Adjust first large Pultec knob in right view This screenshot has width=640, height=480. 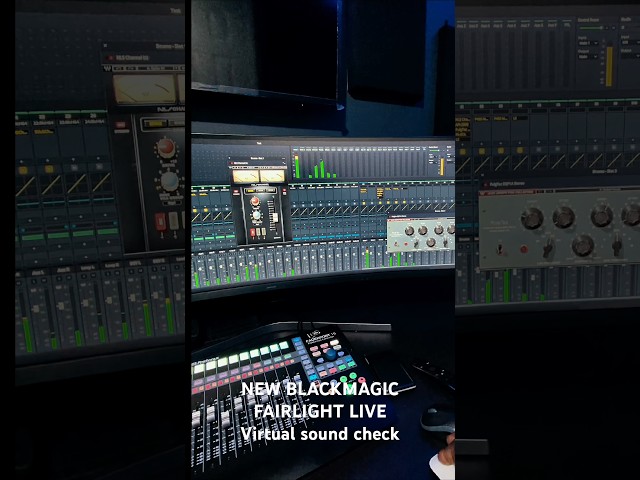[532, 218]
